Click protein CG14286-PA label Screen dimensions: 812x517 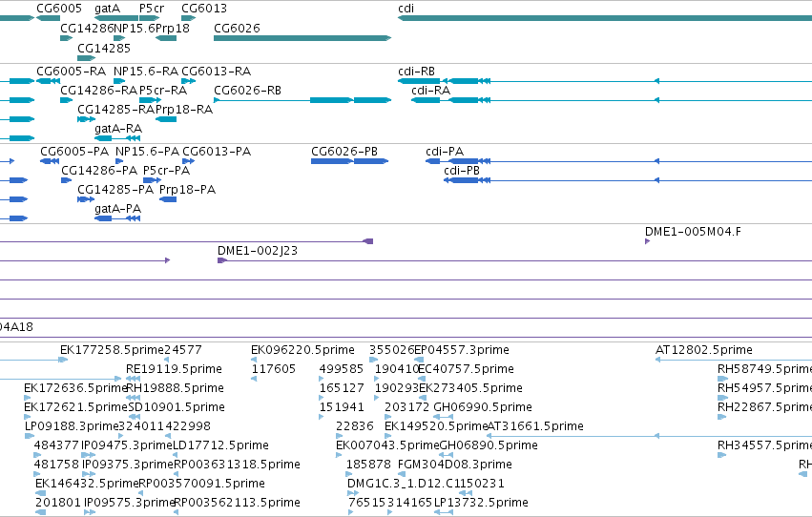99,170
